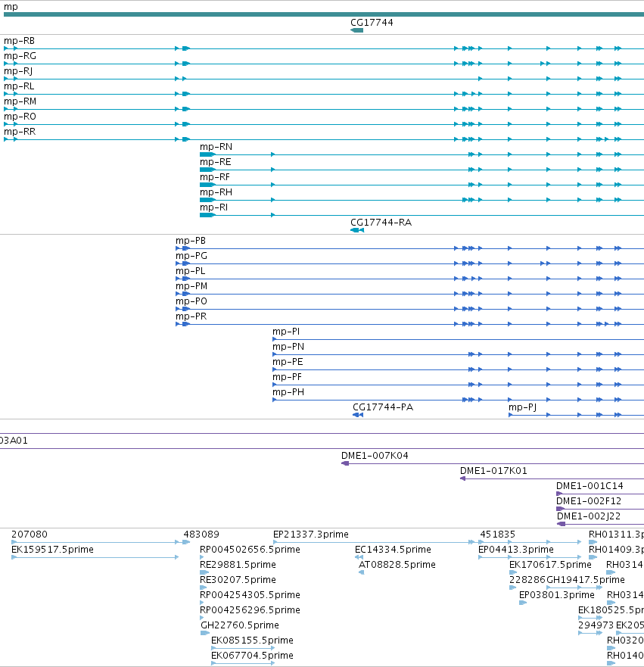Select the mp-PH label
644x667 pixels.
click(x=288, y=392)
